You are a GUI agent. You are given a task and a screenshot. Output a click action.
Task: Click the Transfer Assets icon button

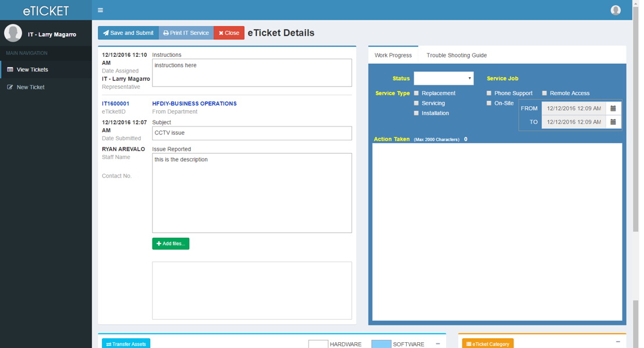(x=125, y=343)
